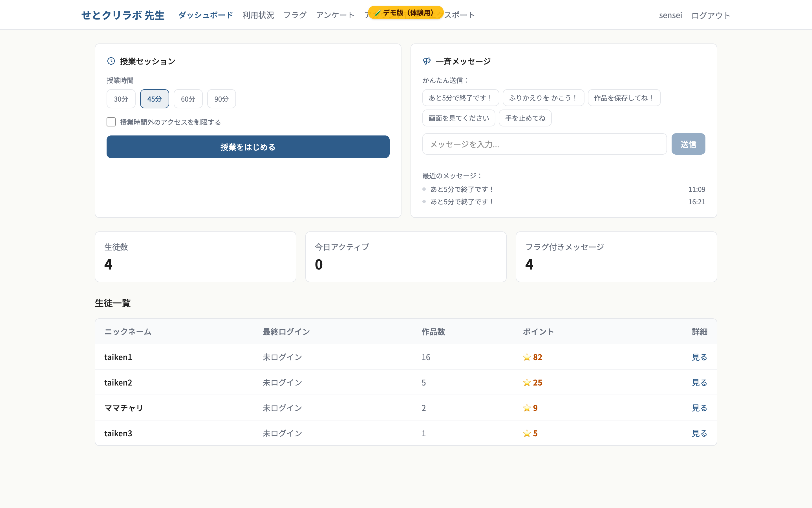812x508 pixels.
Task: Click the 送信 button
Action: 688,144
